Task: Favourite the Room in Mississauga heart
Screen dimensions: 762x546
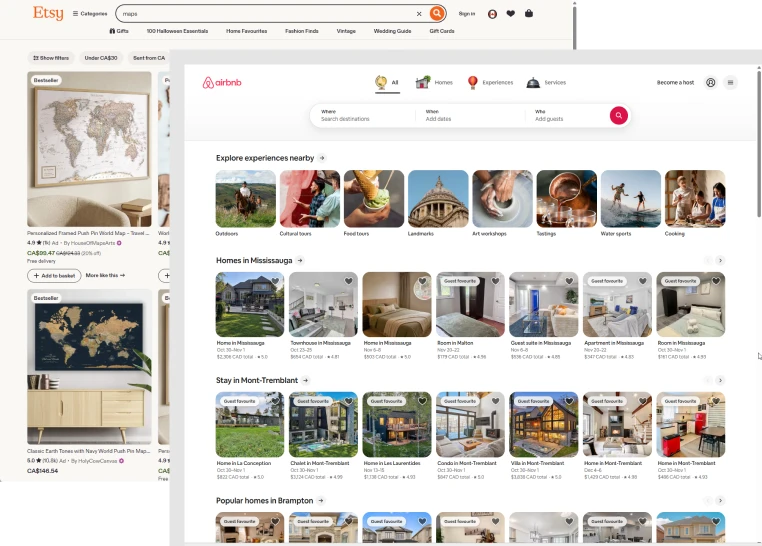Action: click(x=716, y=281)
